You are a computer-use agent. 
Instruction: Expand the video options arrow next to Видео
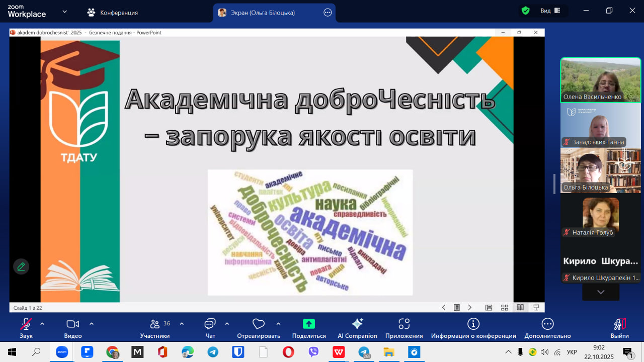point(92,324)
